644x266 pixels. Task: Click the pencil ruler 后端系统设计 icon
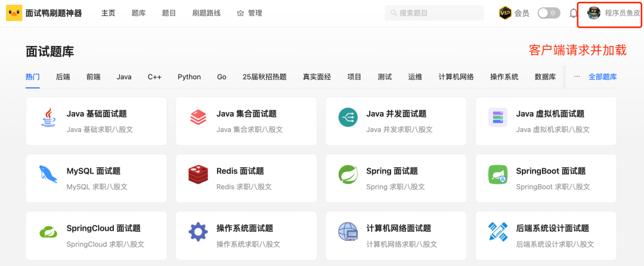(498, 232)
